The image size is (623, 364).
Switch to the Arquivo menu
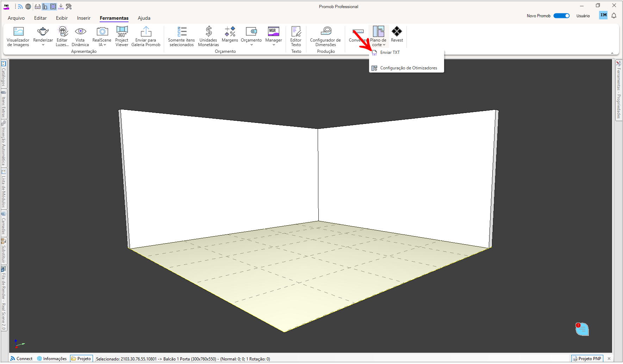click(x=16, y=18)
